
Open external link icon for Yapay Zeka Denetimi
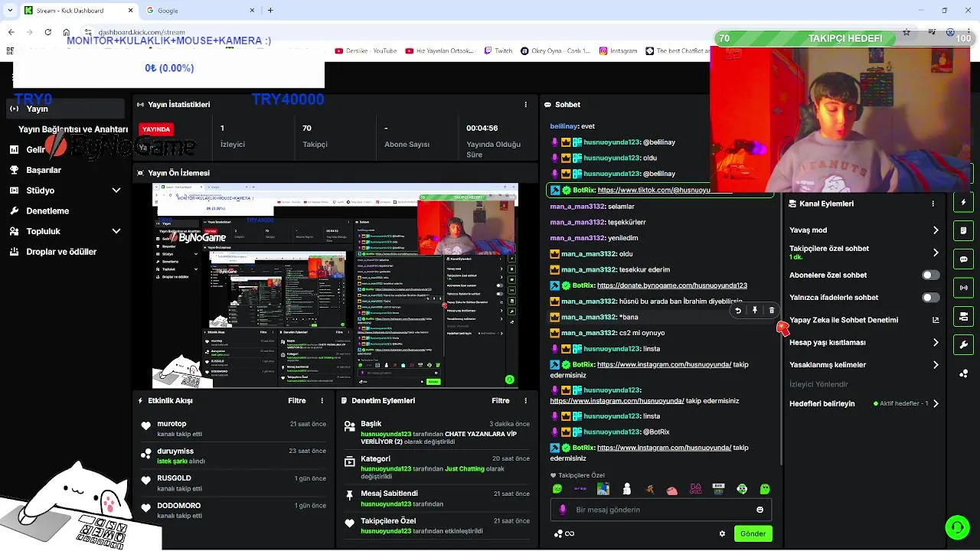[935, 320]
